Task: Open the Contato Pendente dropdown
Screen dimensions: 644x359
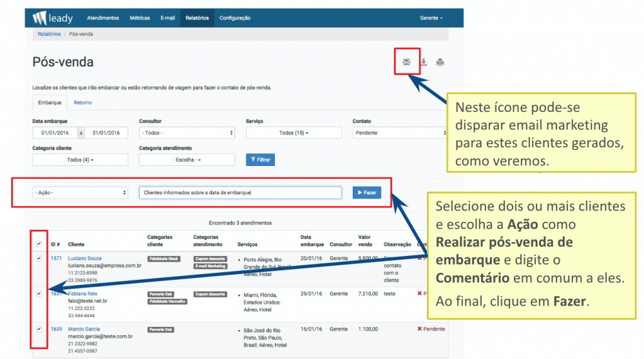Action: [x=399, y=133]
